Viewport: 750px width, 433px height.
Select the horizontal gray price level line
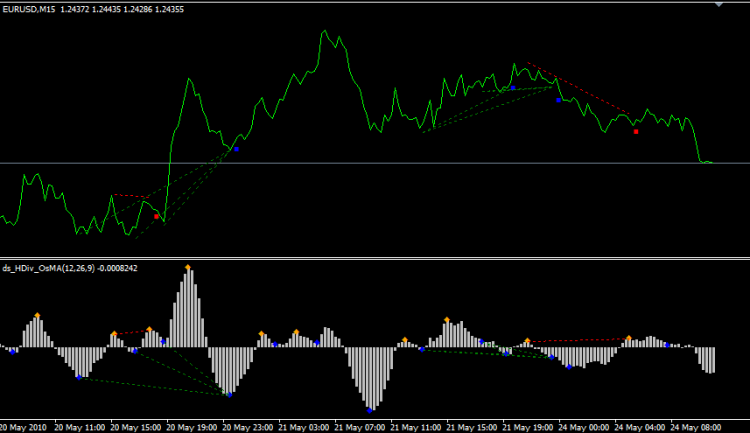tap(375, 163)
